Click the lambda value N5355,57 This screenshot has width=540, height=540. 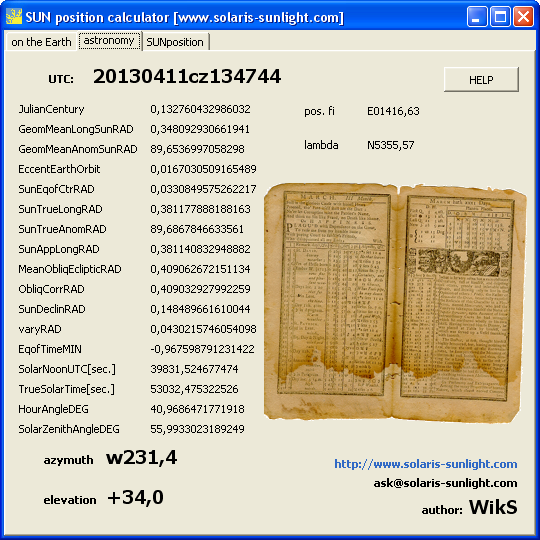tap(391, 145)
